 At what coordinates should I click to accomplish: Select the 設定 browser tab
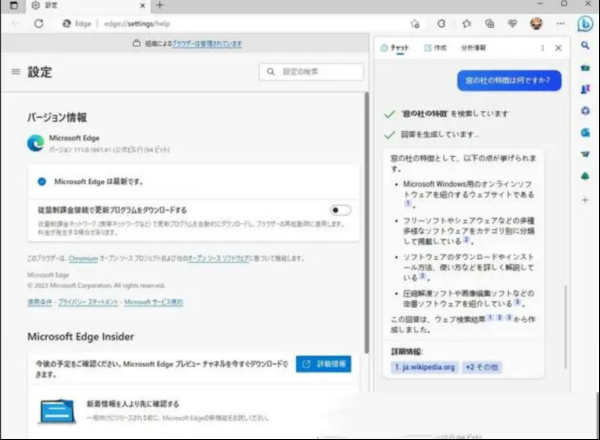(88, 6)
